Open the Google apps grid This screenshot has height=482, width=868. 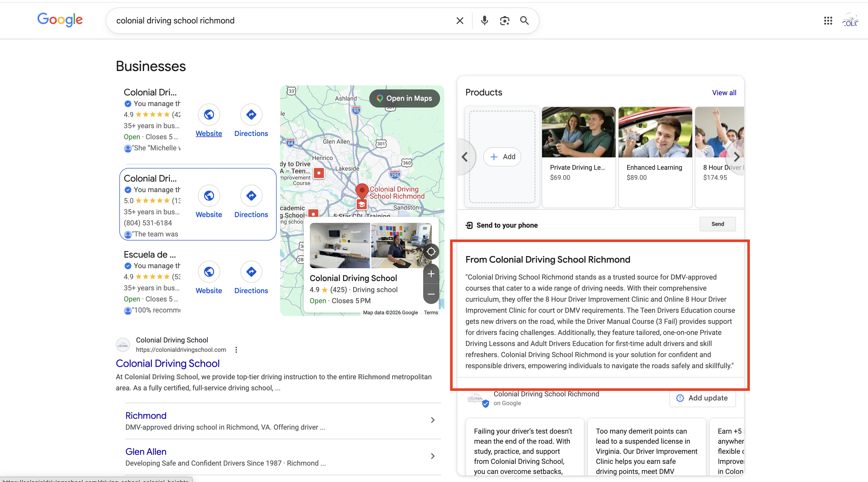(828, 21)
